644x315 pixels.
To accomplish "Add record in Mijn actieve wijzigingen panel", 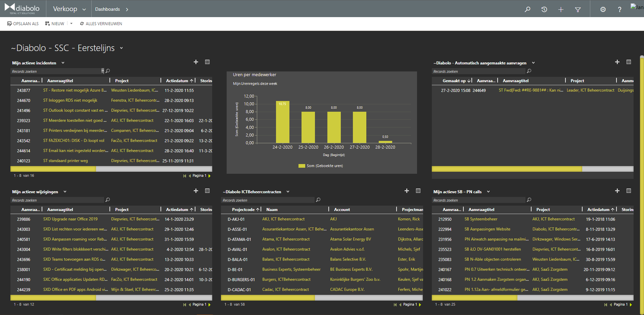I will click(196, 191).
